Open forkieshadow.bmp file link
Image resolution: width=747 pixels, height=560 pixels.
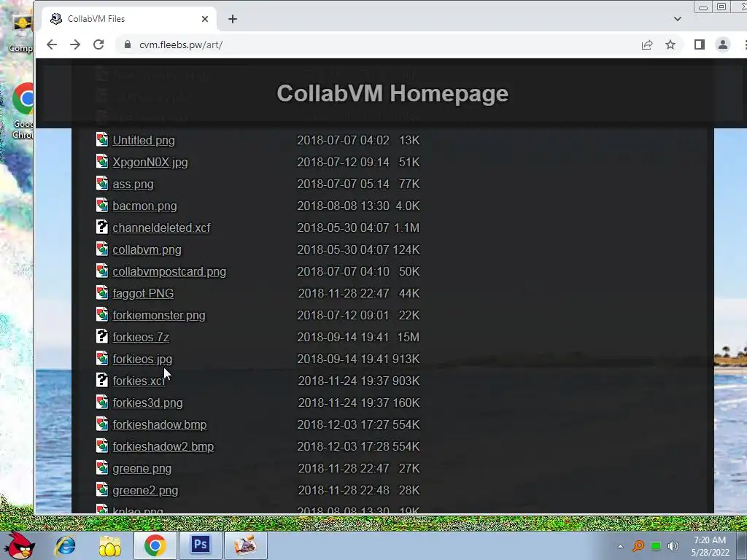point(160,425)
